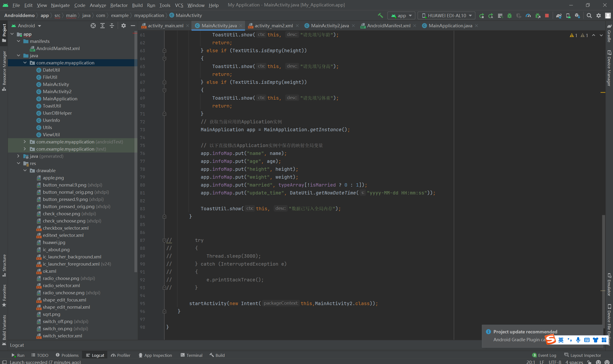The image size is (613, 364).
Task: Open the Event Log
Action: pyautogui.click(x=544, y=355)
